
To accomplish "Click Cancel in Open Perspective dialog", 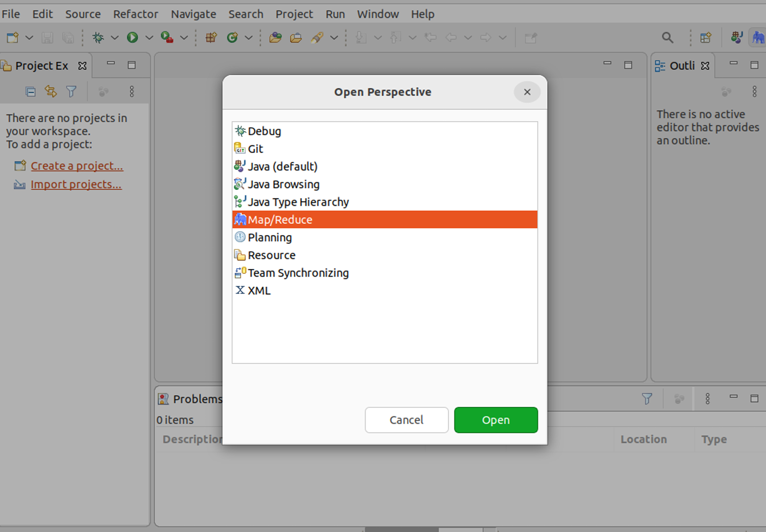I will tap(407, 420).
